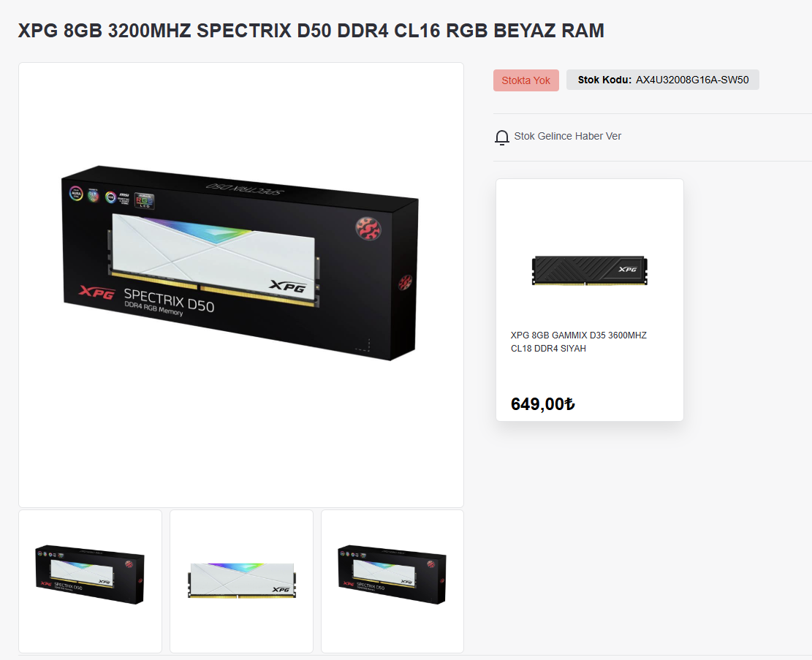Click the red XPG logo on the box
812x660 pixels.
tap(96, 292)
